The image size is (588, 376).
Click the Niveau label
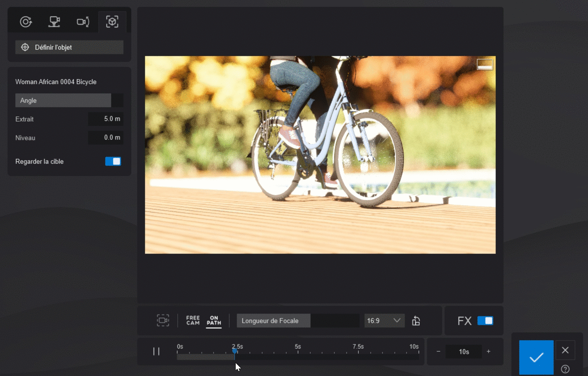coord(25,138)
